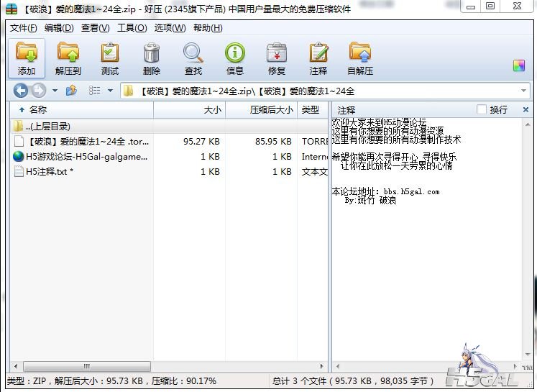This screenshot has height=392, width=537.
Task: Open the 查找 (Find) magnifier tool
Action: point(193,58)
